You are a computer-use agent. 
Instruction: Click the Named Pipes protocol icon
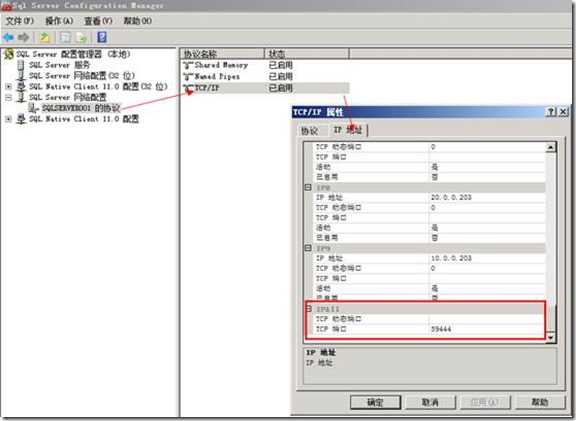pos(188,77)
